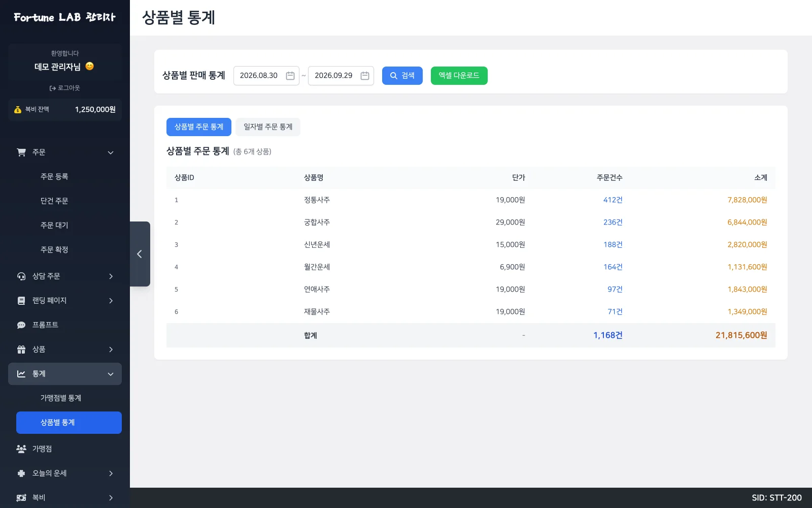Click the people icon beside 가맹점
This screenshot has height=508, width=812.
tap(21, 449)
